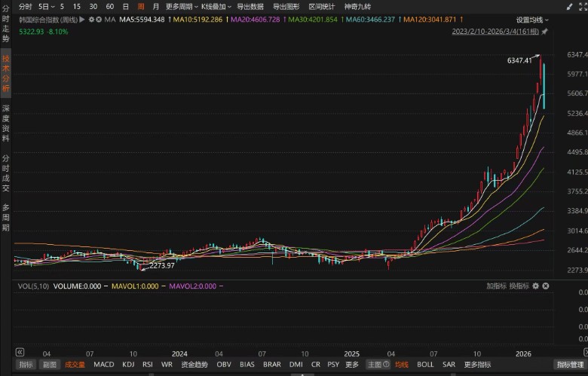Click the 加指标 add indicator link
588x376 pixels.
coord(496,286)
